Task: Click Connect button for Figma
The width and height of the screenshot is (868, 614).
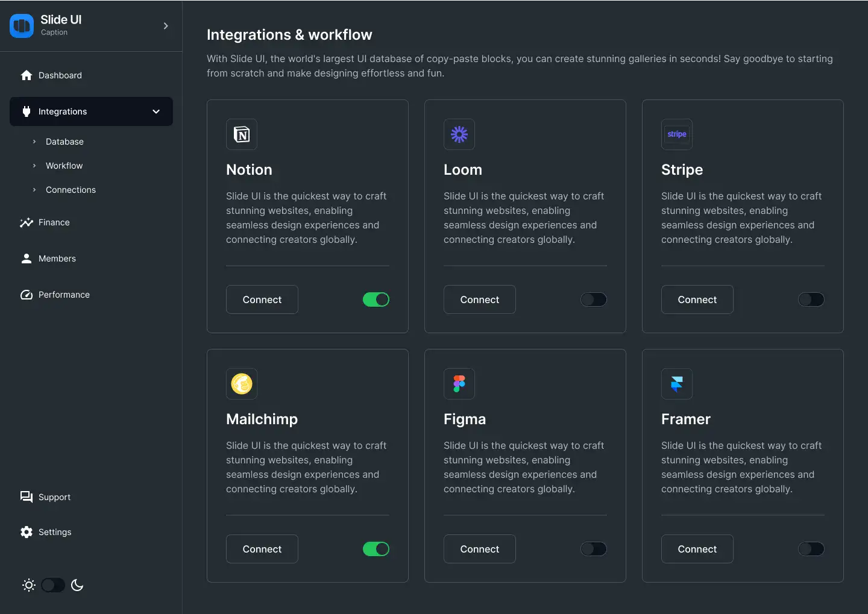Action: coord(480,549)
